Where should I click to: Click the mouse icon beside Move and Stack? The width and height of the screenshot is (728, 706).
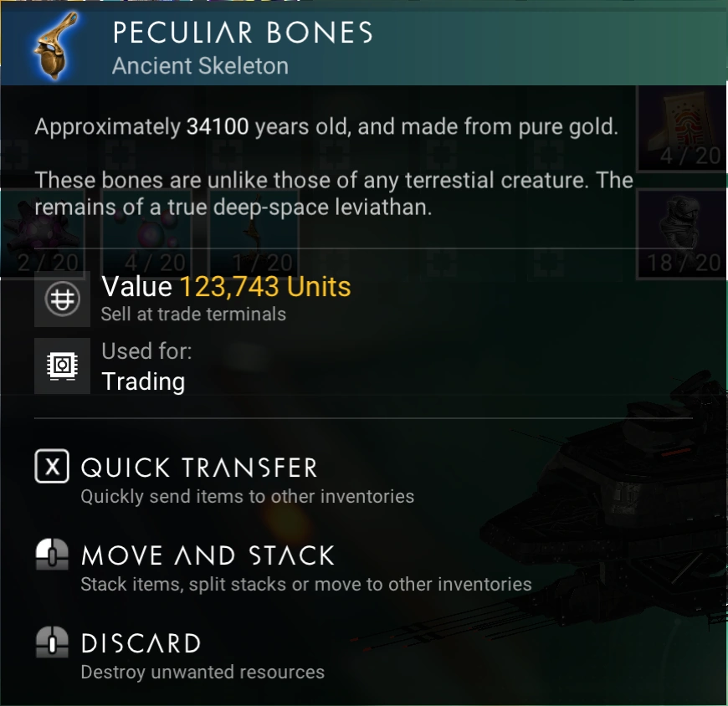[x=52, y=554]
